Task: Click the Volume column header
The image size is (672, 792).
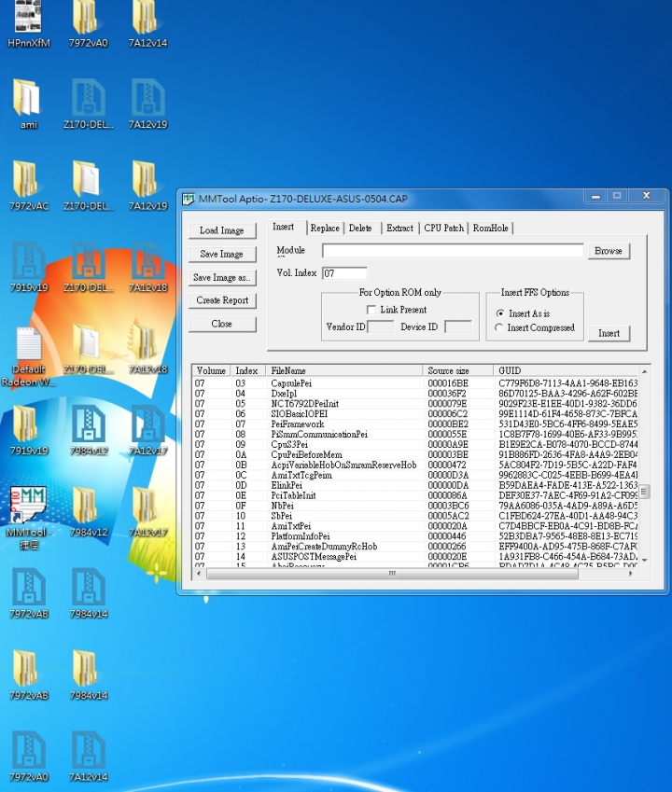Action: (x=211, y=370)
